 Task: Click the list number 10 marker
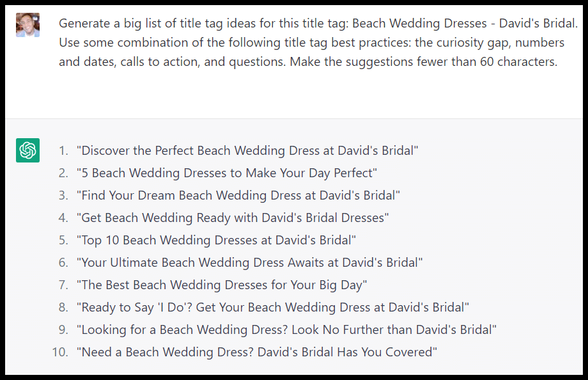coord(60,352)
